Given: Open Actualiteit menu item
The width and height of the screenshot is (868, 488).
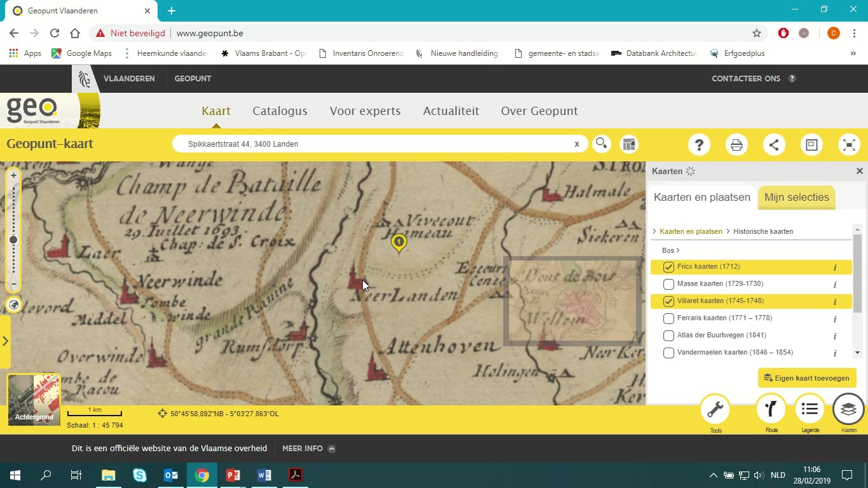Looking at the screenshot, I should tap(451, 111).
